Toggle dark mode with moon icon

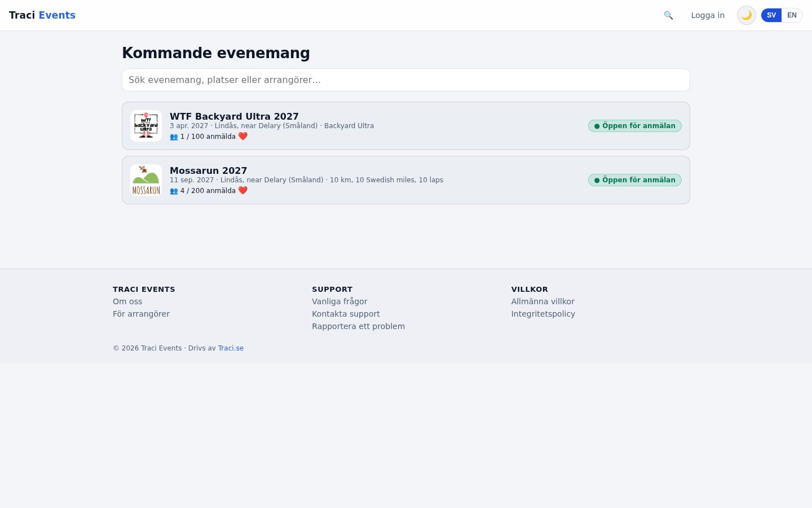[x=747, y=15]
